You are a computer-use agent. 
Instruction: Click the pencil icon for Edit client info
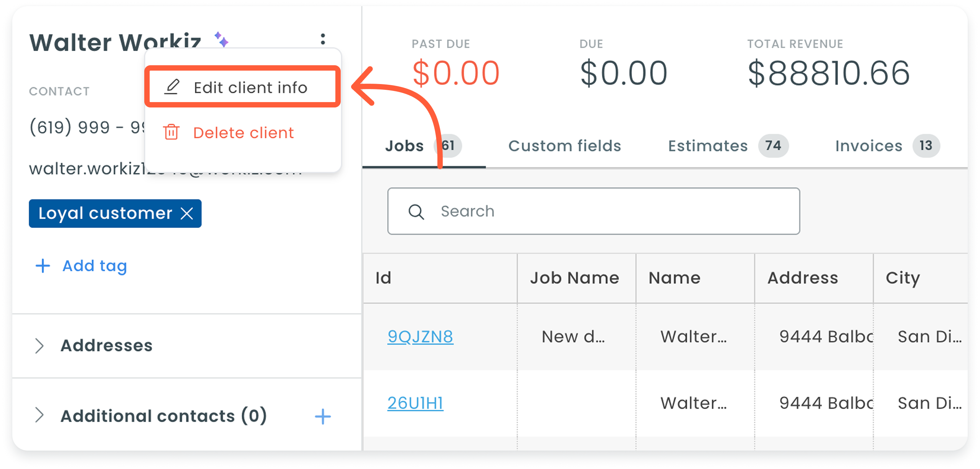pyautogui.click(x=172, y=87)
